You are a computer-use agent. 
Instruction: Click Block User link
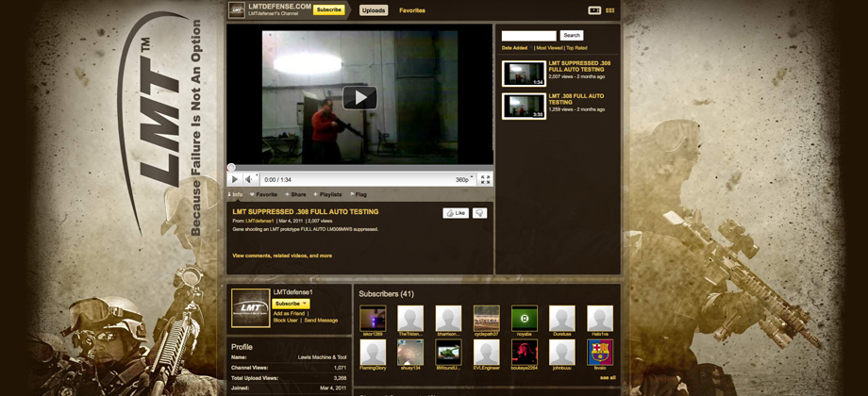286,321
